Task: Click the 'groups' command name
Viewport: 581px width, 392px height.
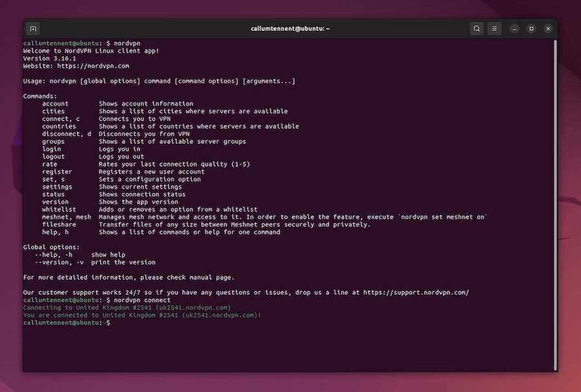Action: [x=54, y=141]
